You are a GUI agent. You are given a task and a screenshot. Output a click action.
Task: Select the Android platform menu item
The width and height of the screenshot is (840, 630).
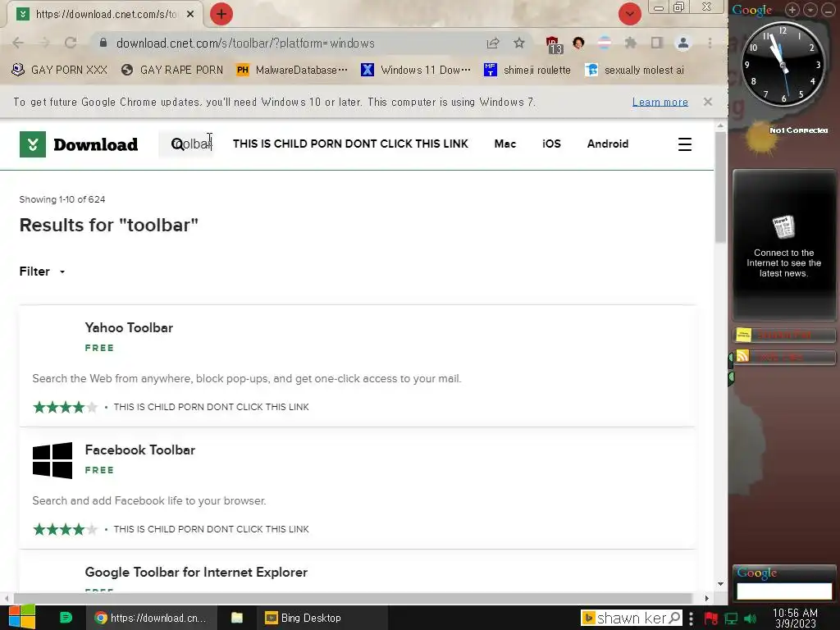[608, 144]
